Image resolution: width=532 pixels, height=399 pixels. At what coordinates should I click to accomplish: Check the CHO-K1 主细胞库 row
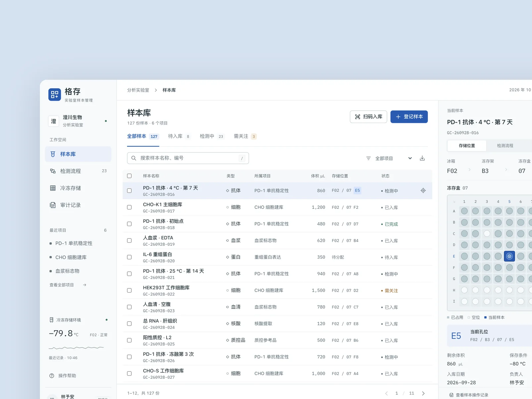129,207
